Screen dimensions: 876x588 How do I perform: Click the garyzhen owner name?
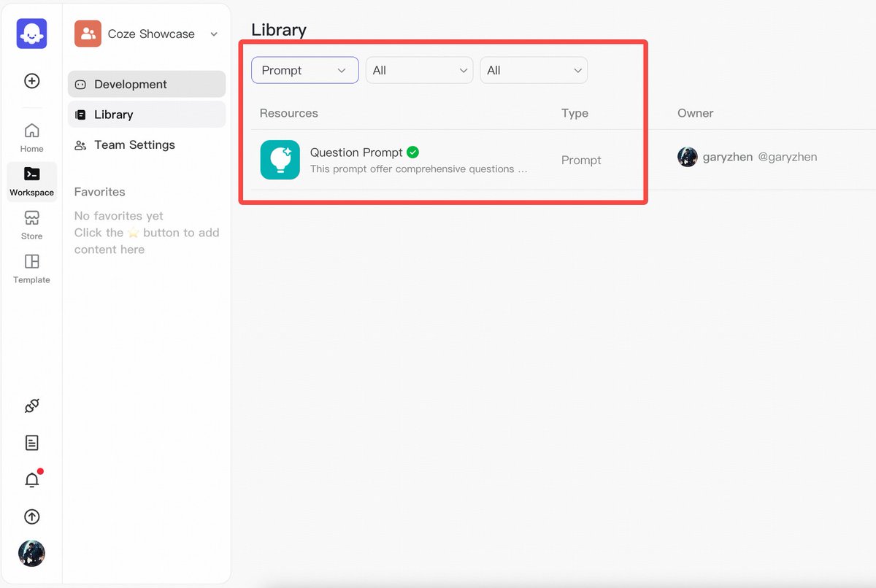tap(728, 157)
